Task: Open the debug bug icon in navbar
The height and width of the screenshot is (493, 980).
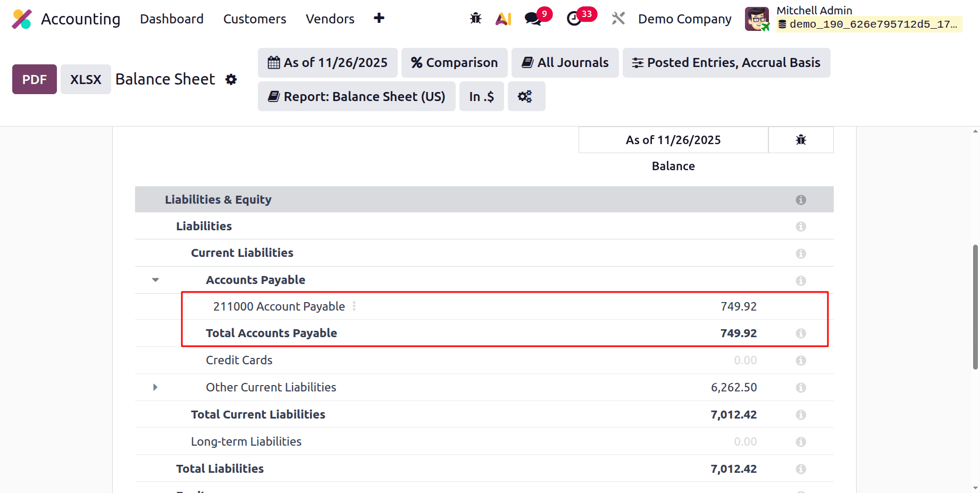Action: click(x=476, y=19)
